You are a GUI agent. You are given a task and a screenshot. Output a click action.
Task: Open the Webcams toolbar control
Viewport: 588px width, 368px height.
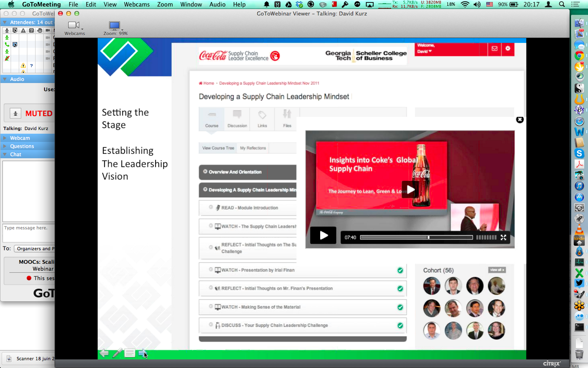pyautogui.click(x=75, y=28)
